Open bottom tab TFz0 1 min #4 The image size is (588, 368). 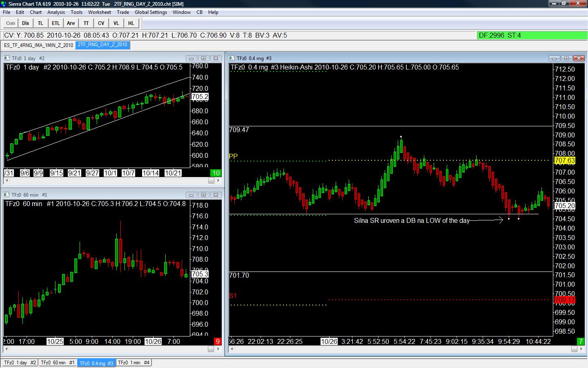click(x=134, y=363)
